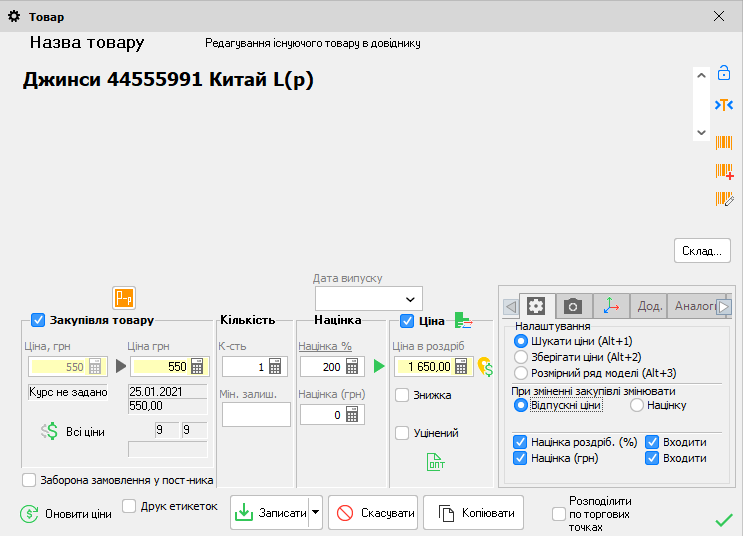This screenshot has width=743, height=536.
Task: Switch to the camera photo tab
Action: pos(573,306)
